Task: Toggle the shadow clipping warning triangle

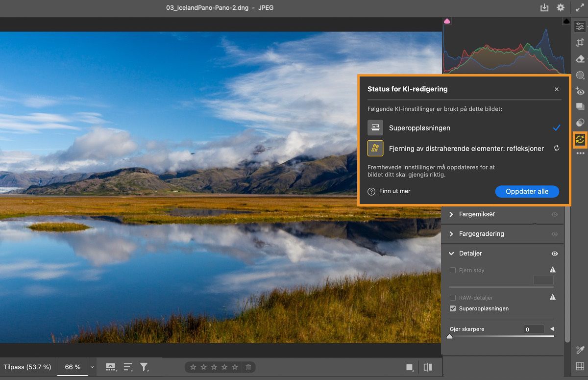Action: pyautogui.click(x=447, y=21)
